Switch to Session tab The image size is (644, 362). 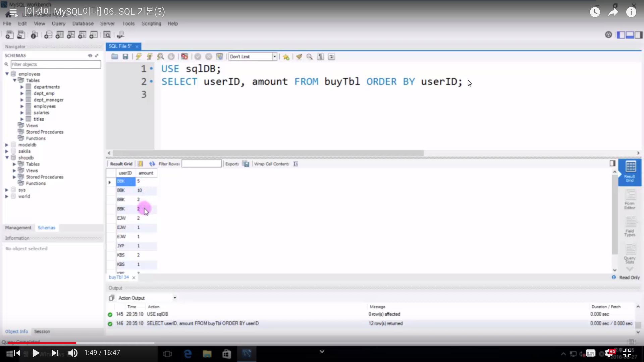pos(42,331)
